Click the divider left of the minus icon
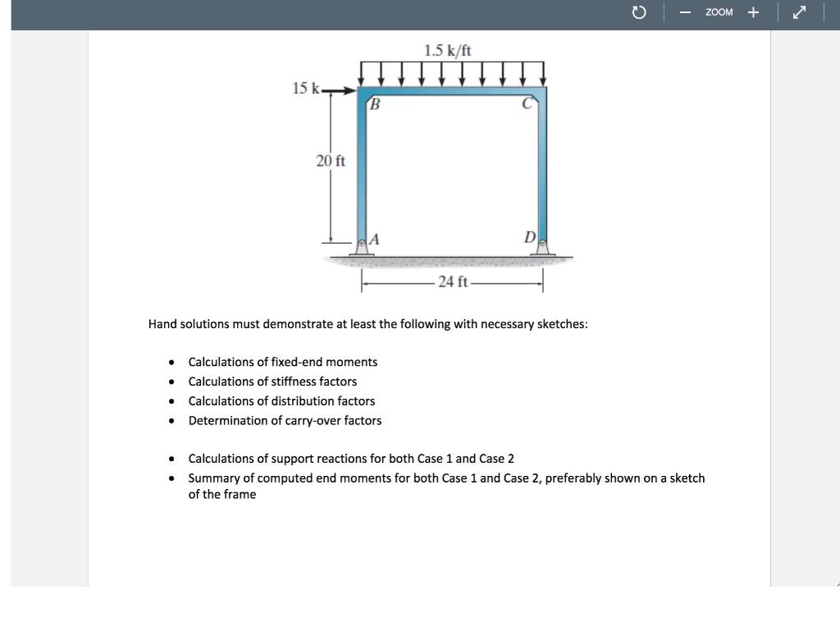840x622 pixels. [664, 11]
